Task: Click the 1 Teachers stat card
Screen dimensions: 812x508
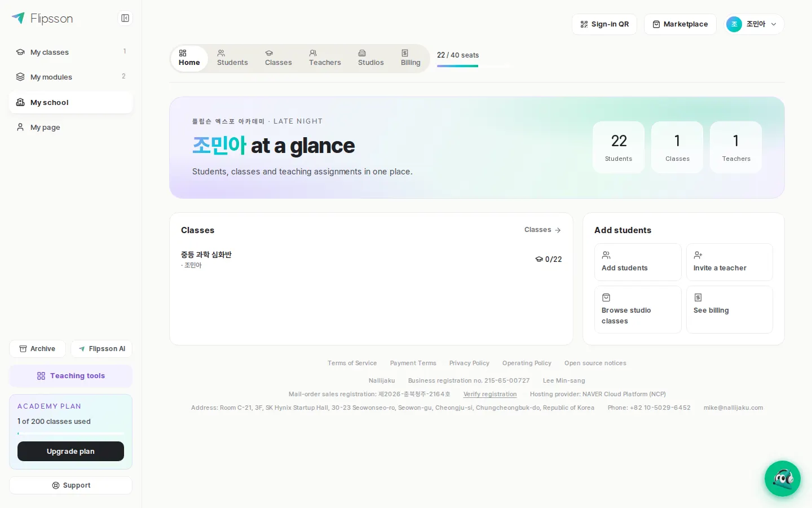Action: [x=736, y=147]
